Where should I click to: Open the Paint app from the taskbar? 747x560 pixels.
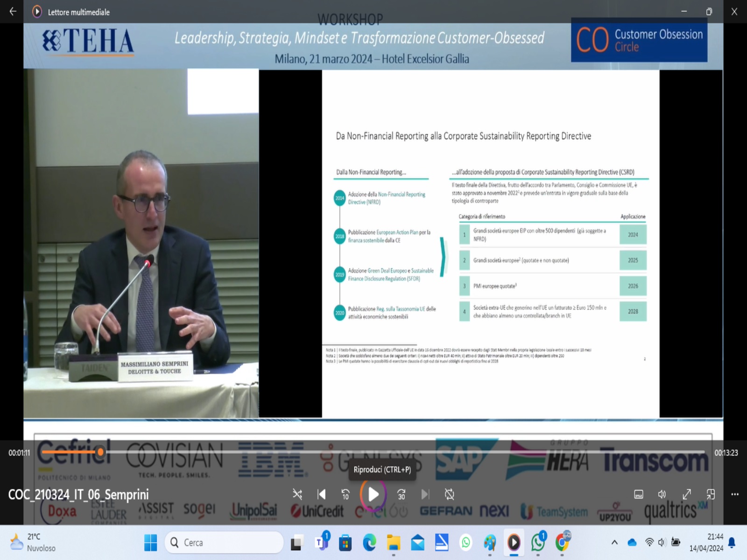point(490,543)
